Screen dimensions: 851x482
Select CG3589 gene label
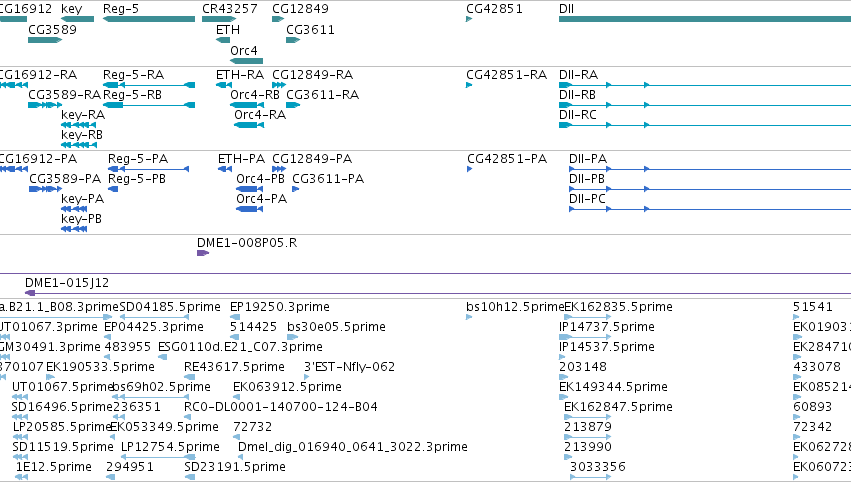53,30
